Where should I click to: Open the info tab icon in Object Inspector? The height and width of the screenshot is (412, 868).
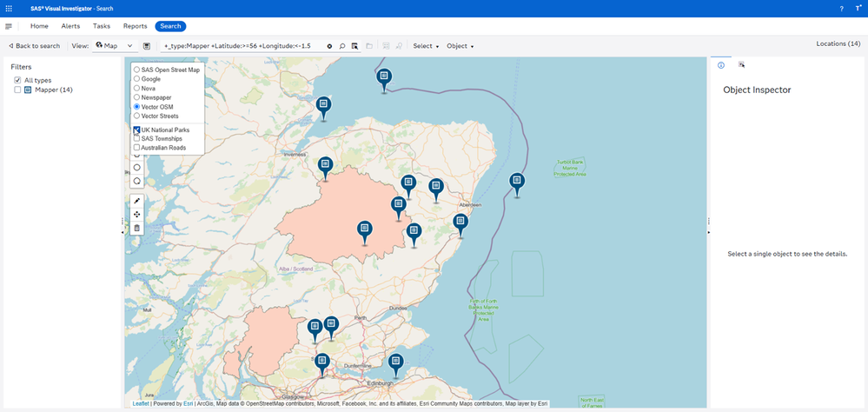[721, 65]
